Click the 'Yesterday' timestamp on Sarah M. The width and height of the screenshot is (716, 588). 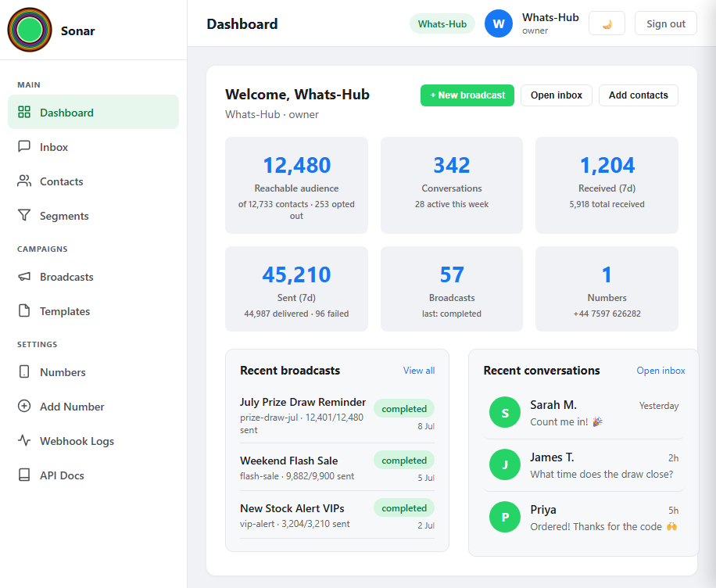(x=658, y=406)
